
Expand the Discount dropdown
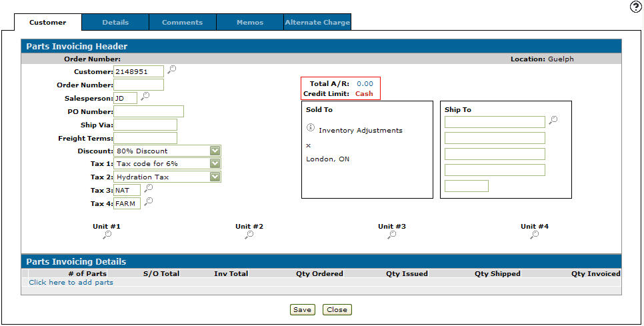pos(215,151)
